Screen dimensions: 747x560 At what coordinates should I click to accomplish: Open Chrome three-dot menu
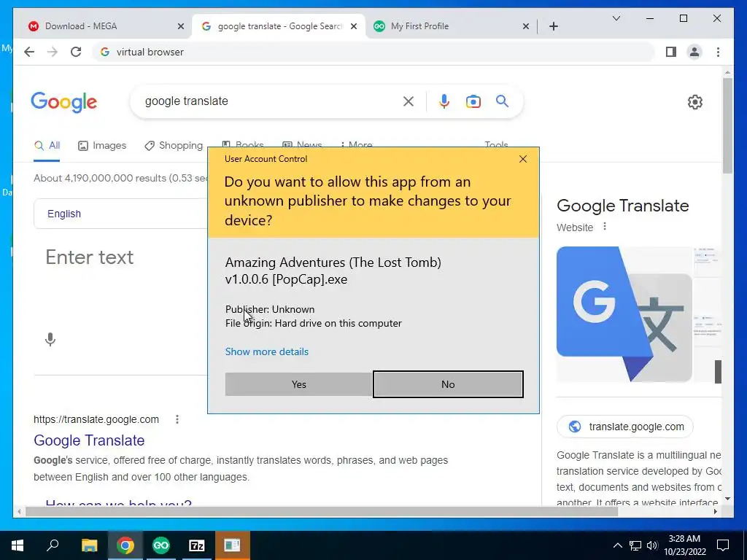click(x=718, y=52)
